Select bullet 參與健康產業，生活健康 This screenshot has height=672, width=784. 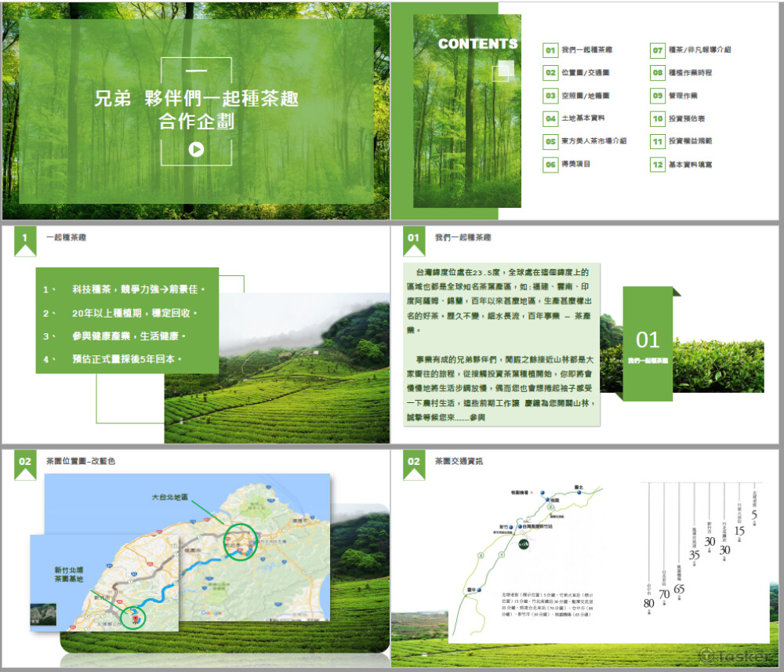point(129,336)
